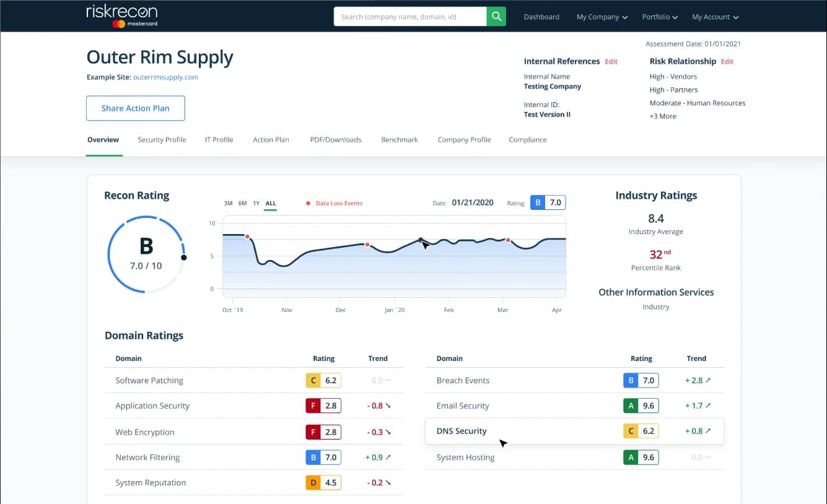Open the Action Plan tab

[271, 140]
